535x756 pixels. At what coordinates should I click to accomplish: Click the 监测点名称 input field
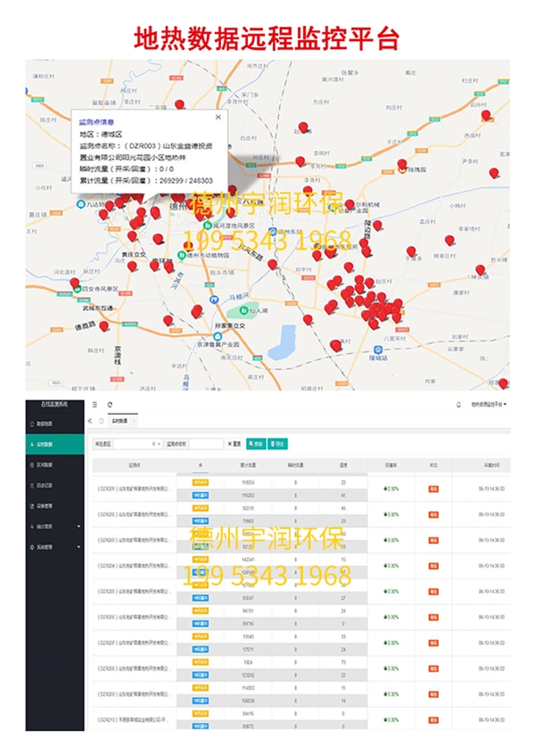pos(204,443)
